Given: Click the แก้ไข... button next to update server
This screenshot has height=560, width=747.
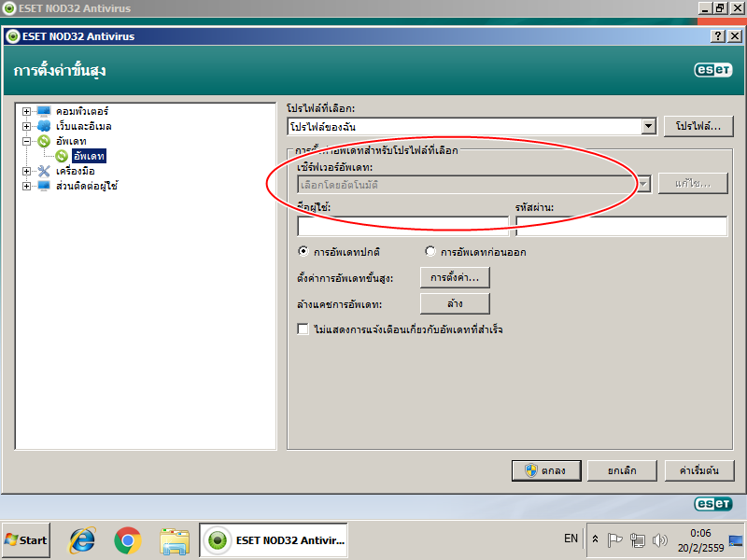Looking at the screenshot, I should [x=693, y=183].
